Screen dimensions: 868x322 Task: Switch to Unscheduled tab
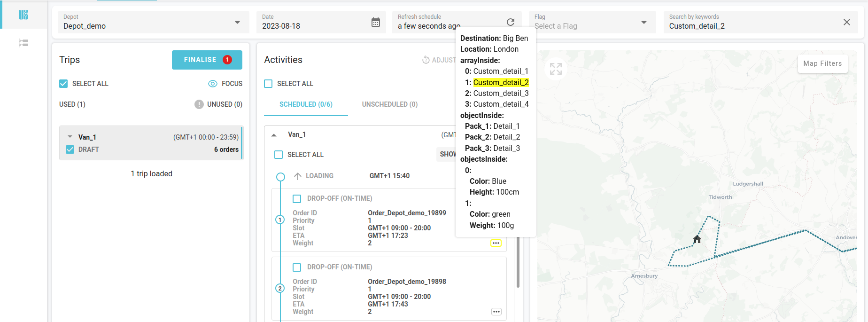389,104
